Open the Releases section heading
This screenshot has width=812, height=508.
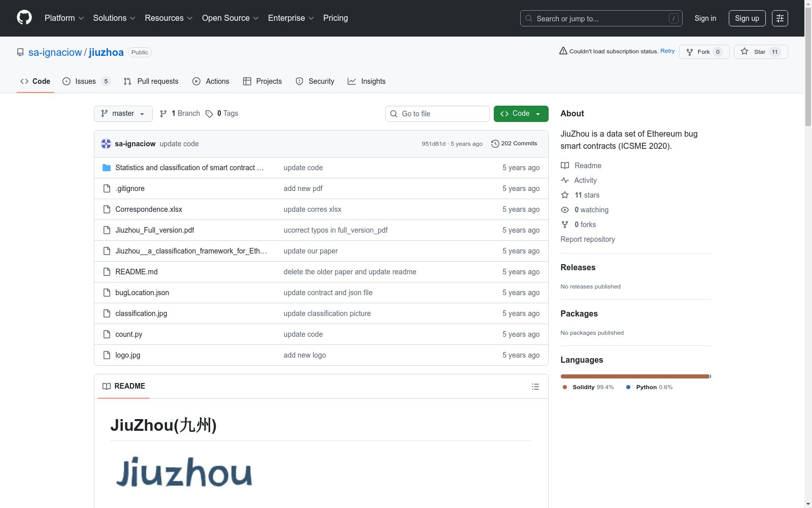(x=578, y=268)
